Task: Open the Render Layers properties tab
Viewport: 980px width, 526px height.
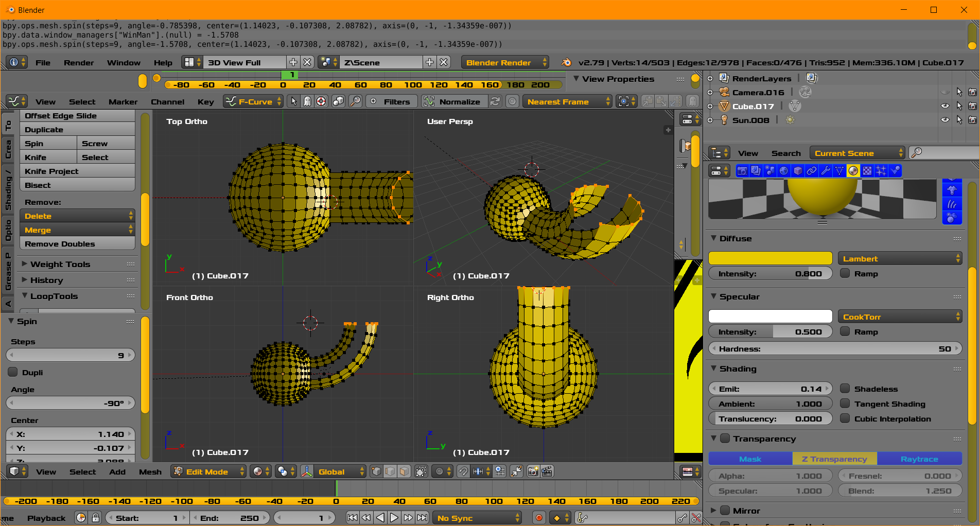Action: [756, 171]
